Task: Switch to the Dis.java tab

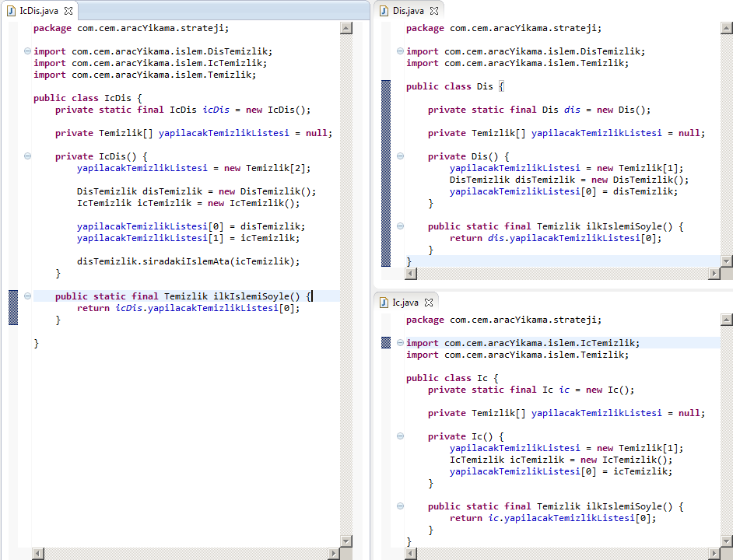Action: [x=408, y=12]
